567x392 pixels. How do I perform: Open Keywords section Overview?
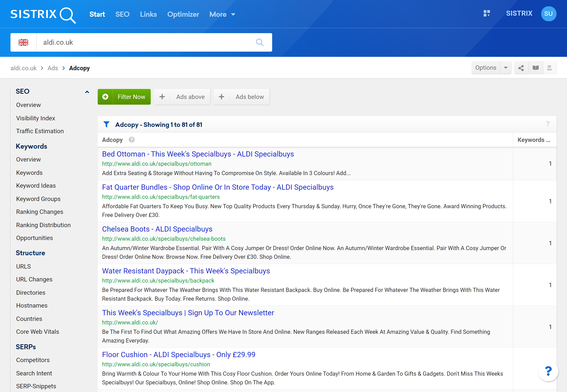click(29, 159)
